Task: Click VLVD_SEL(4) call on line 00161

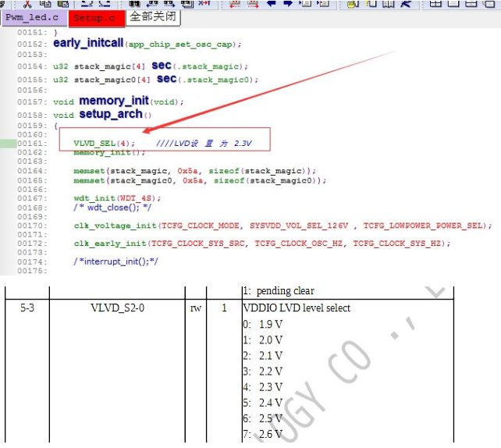Action: point(105,143)
